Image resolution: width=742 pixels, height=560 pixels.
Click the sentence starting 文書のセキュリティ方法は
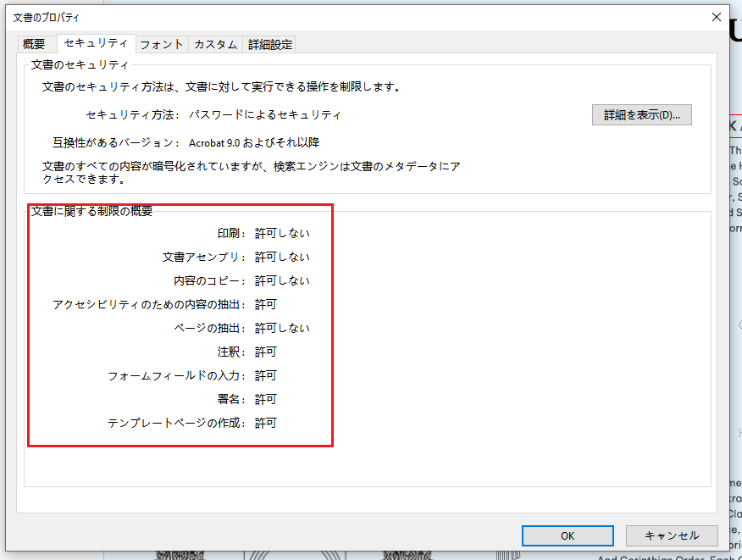click(222, 86)
